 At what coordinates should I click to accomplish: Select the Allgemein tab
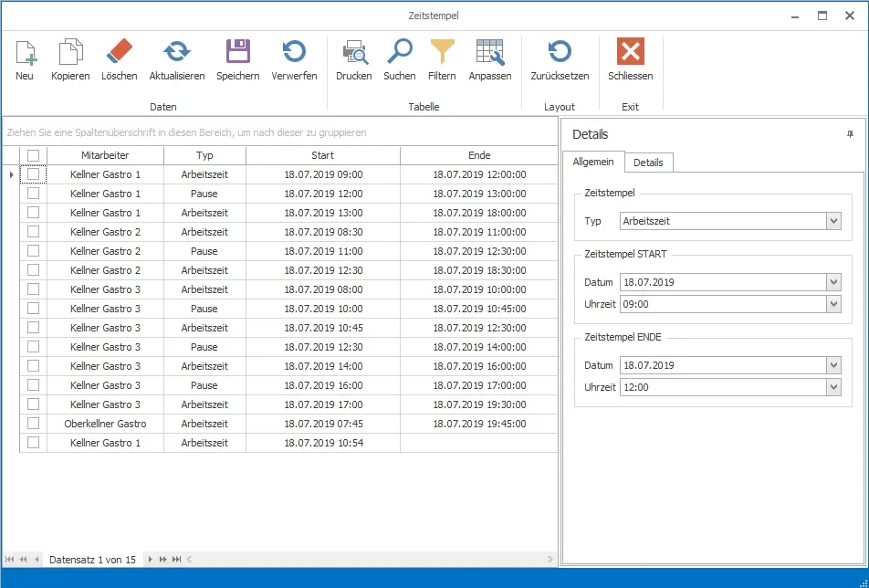click(x=592, y=163)
